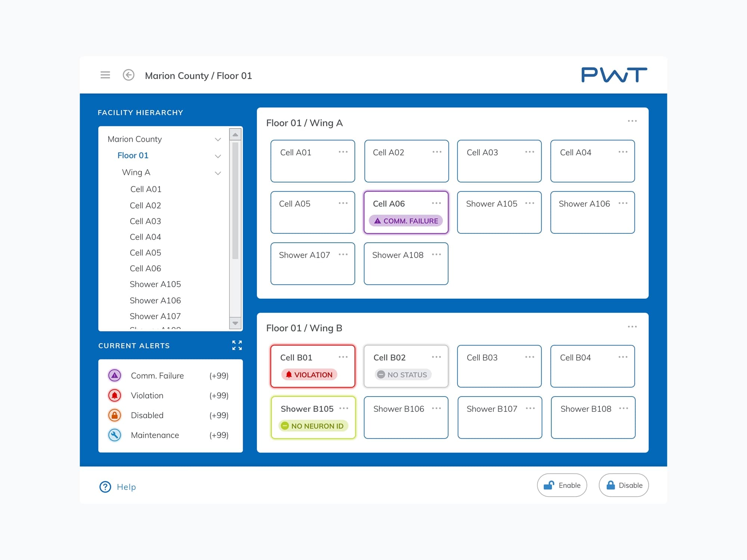Click the back arrow next to Marion County
747x560 pixels.
(x=129, y=75)
